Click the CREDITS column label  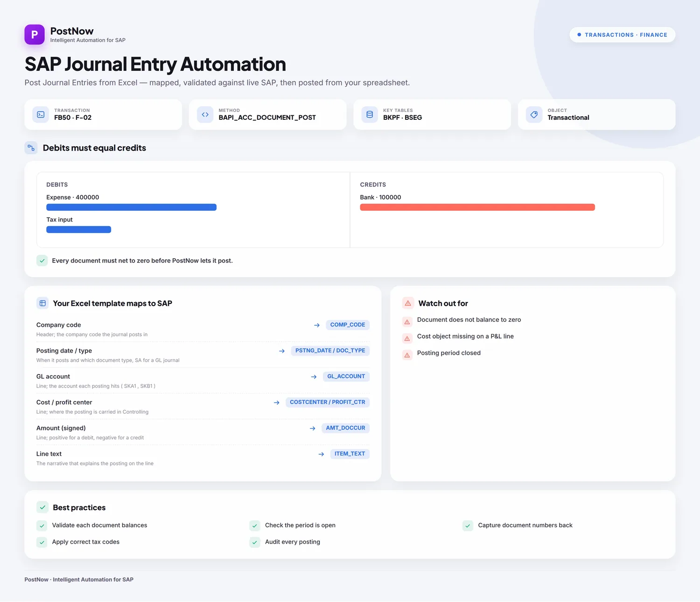click(x=373, y=185)
